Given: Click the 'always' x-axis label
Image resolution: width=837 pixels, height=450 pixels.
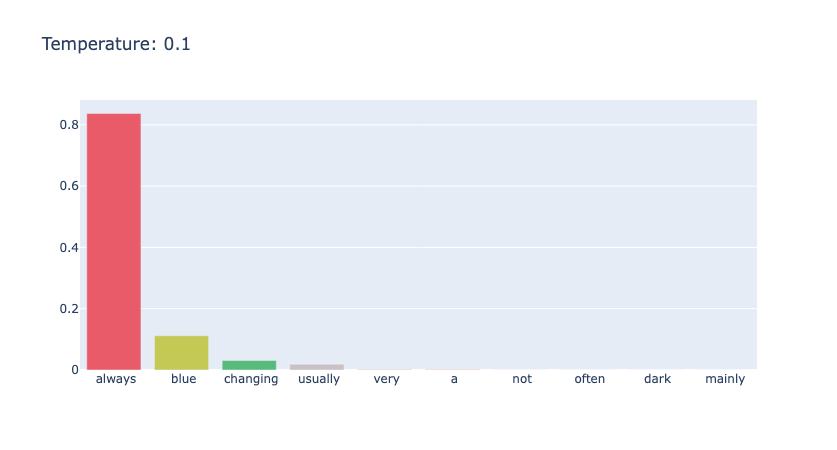Looking at the screenshot, I should click(116, 379).
